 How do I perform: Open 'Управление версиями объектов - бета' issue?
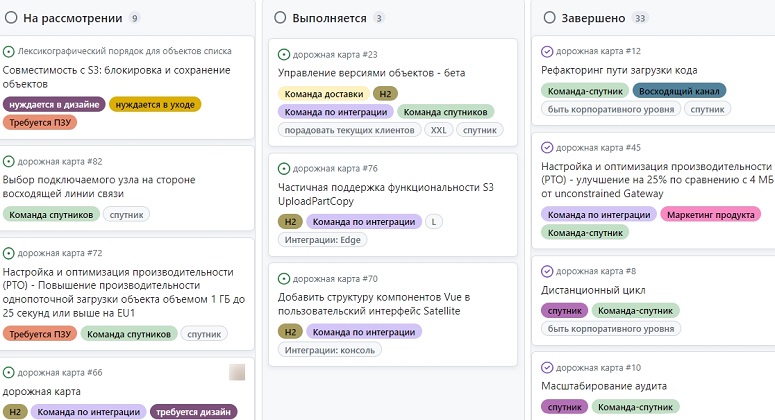click(371, 73)
